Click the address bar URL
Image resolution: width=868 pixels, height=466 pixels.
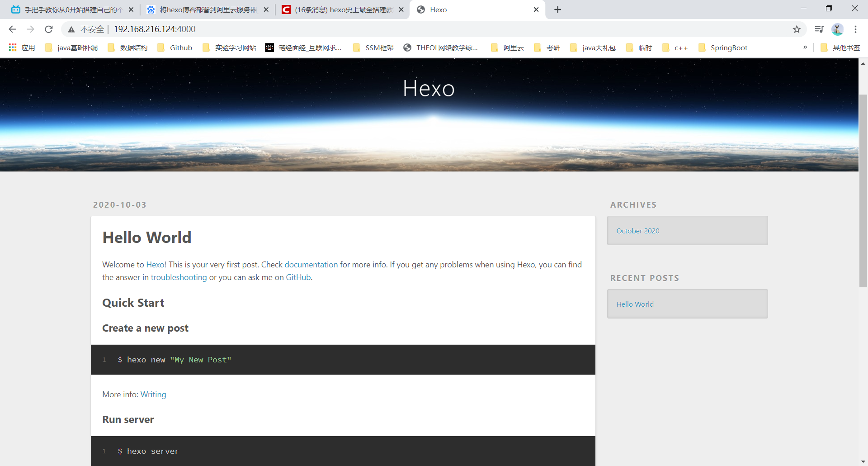point(155,29)
